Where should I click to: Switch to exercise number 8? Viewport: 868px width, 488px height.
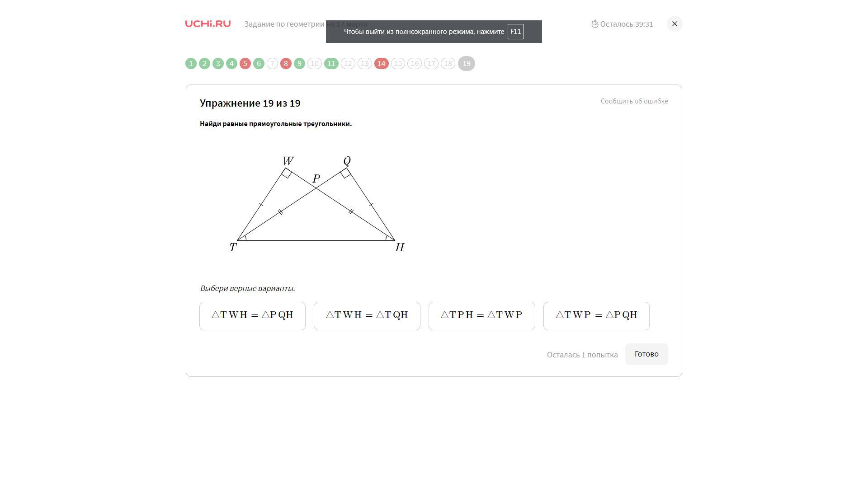coord(286,64)
